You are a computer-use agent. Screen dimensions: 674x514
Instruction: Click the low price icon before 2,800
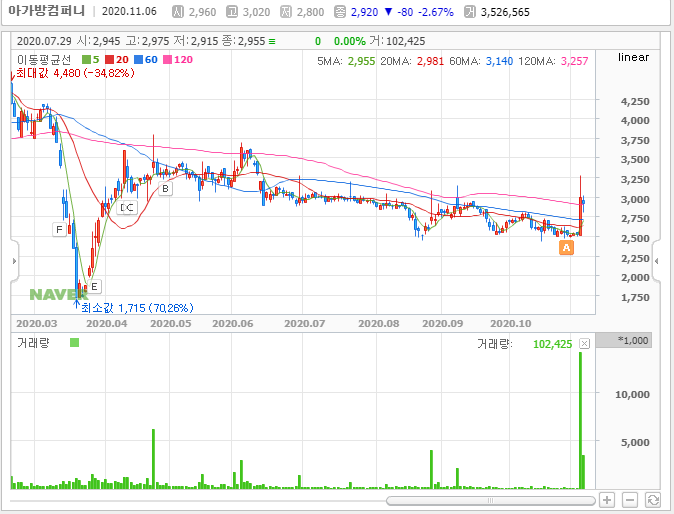[x=286, y=12]
